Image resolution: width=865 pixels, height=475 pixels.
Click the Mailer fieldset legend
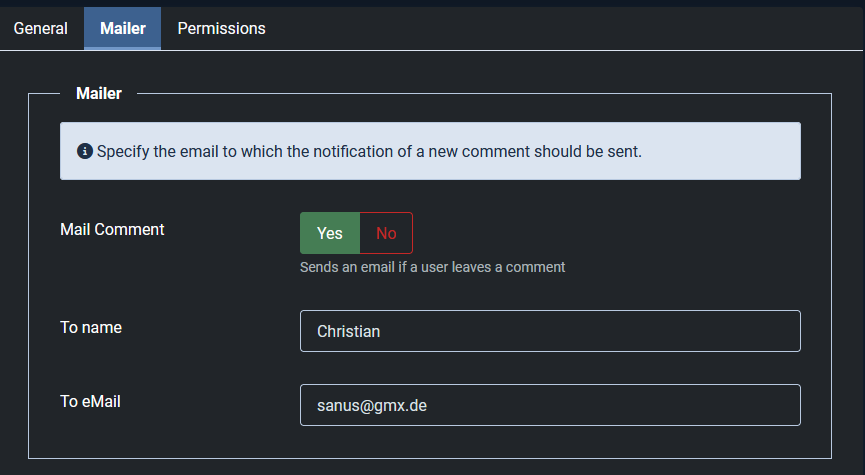tap(98, 94)
